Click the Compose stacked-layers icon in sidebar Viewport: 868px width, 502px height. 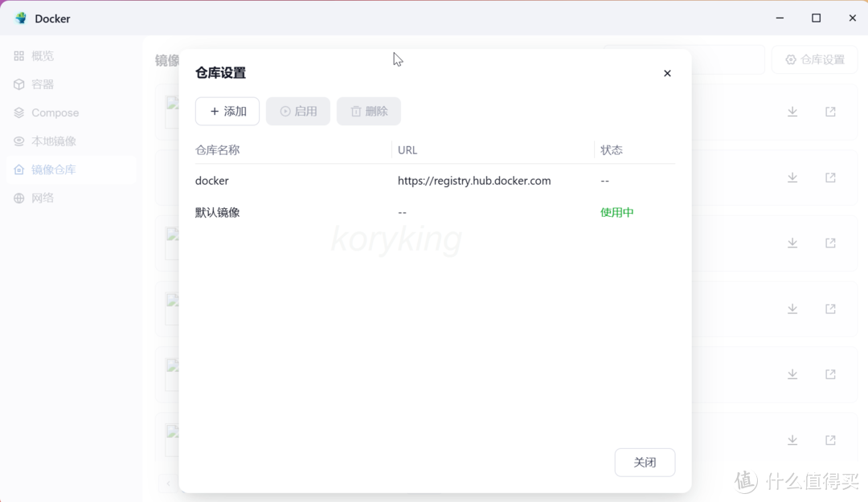(18, 112)
